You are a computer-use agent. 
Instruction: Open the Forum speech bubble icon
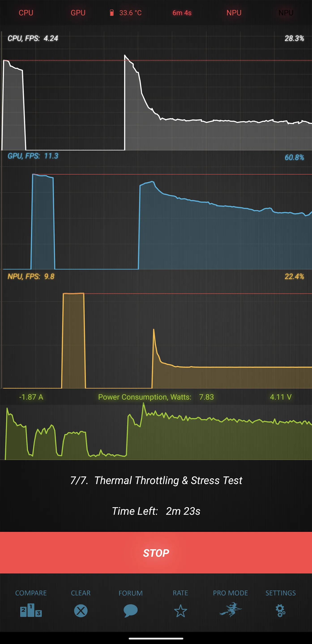(x=131, y=611)
